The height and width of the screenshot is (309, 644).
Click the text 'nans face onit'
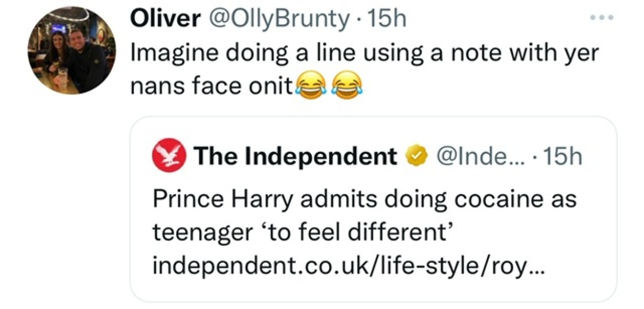(212, 87)
